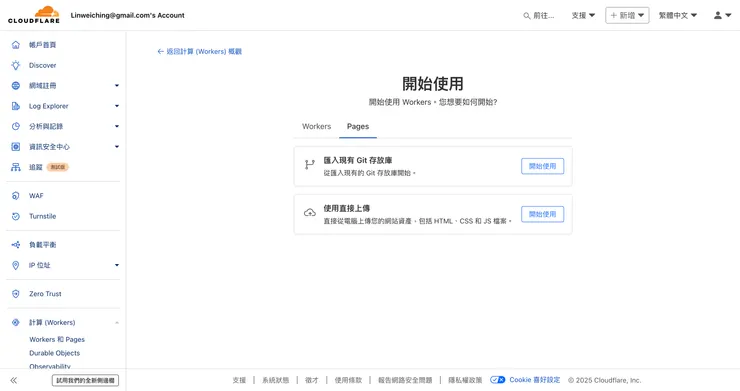
Task: Expand the IP address menu arrow
Action: pos(117,265)
